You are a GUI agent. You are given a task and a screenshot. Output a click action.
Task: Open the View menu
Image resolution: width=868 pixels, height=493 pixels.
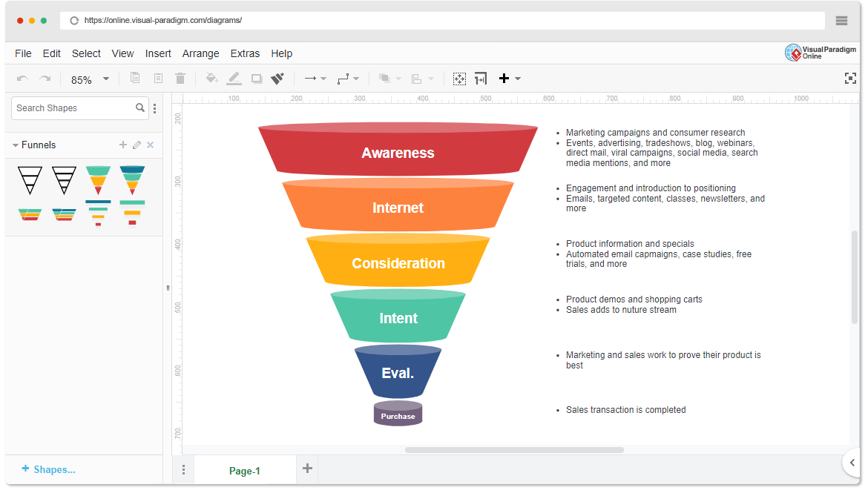pos(122,53)
